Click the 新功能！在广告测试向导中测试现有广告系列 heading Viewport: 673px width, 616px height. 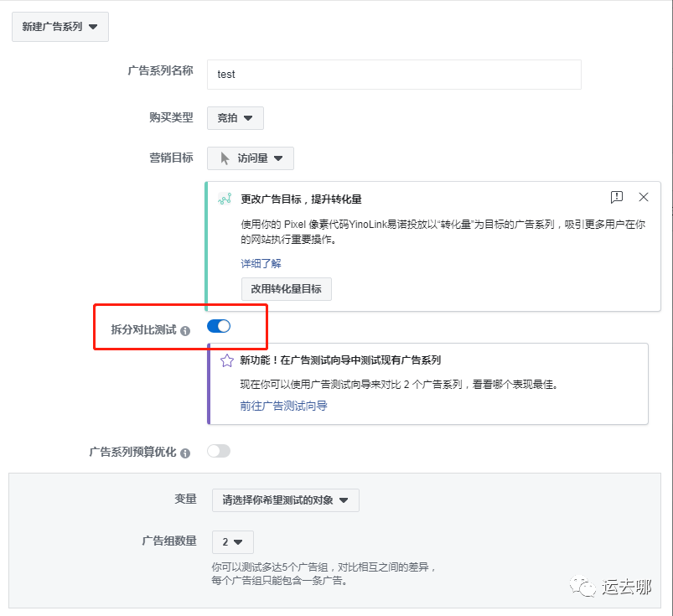tap(340, 360)
